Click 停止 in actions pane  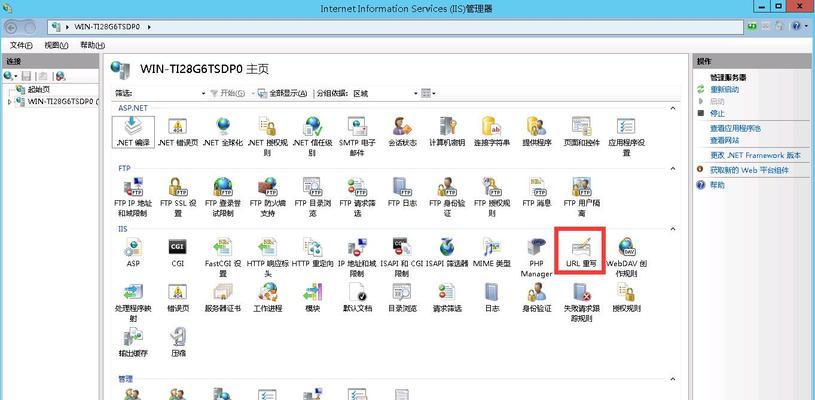click(x=717, y=113)
